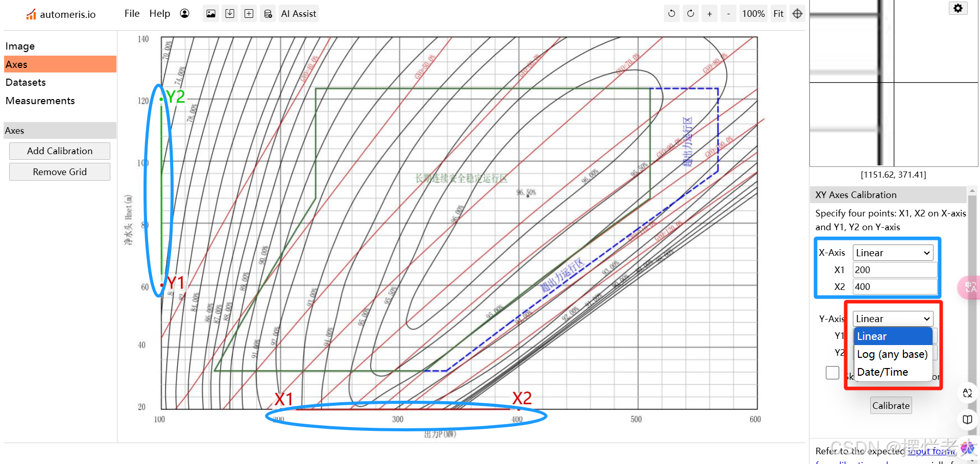Image resolution: width=980 pixels, height=464 pixels.
Task: Click the database toolbar icon
Action: (x=268, y=14)
